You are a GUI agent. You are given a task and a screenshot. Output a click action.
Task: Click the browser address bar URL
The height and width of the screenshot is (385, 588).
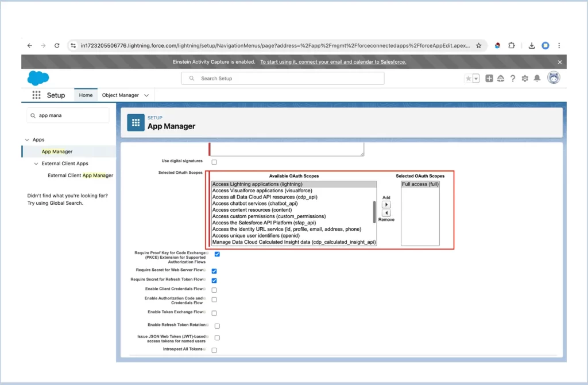pyautogui.click(x=275, y=45)
